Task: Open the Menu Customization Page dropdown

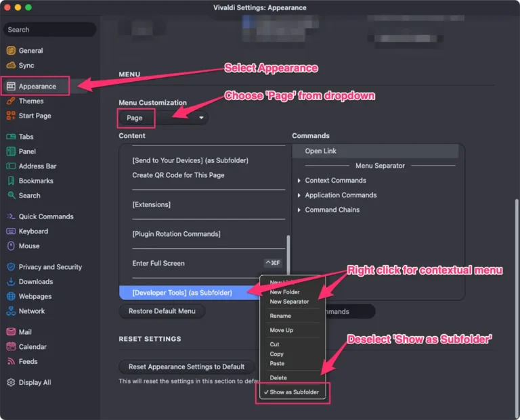Action: (163, 118)
